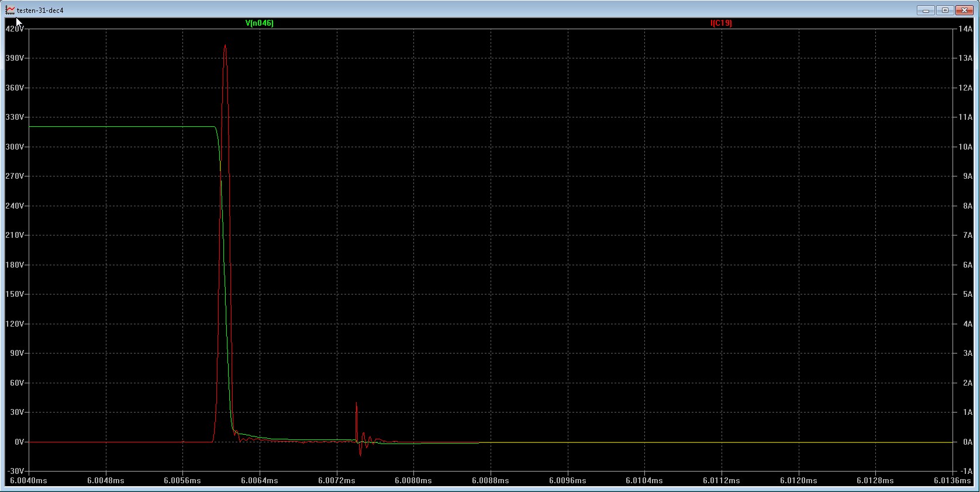Click the 8A right axis label
This screenshot has width=980, height=492.
(968, 206)
